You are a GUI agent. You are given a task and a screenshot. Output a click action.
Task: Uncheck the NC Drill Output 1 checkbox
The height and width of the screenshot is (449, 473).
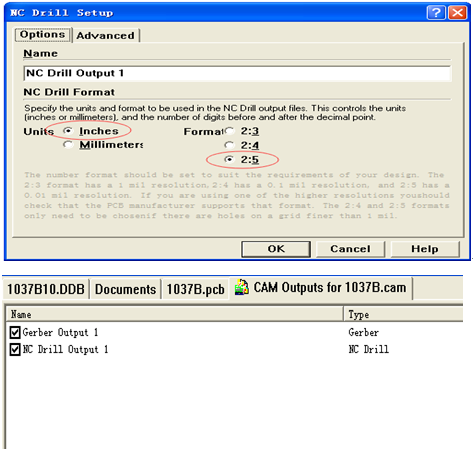pyautogui.click(x=15, y=349)
